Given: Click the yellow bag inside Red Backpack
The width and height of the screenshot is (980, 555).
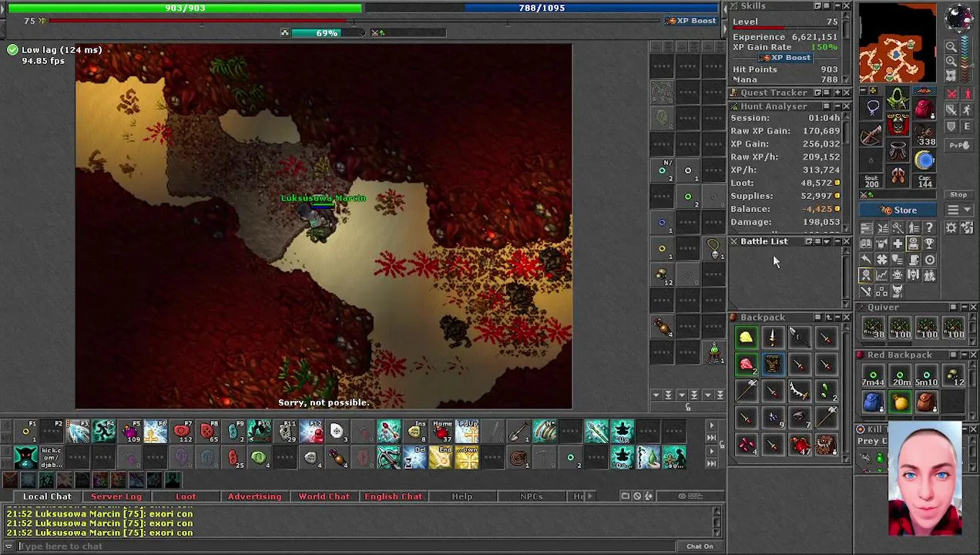Looking at the screenshot, I should (900, 402).
